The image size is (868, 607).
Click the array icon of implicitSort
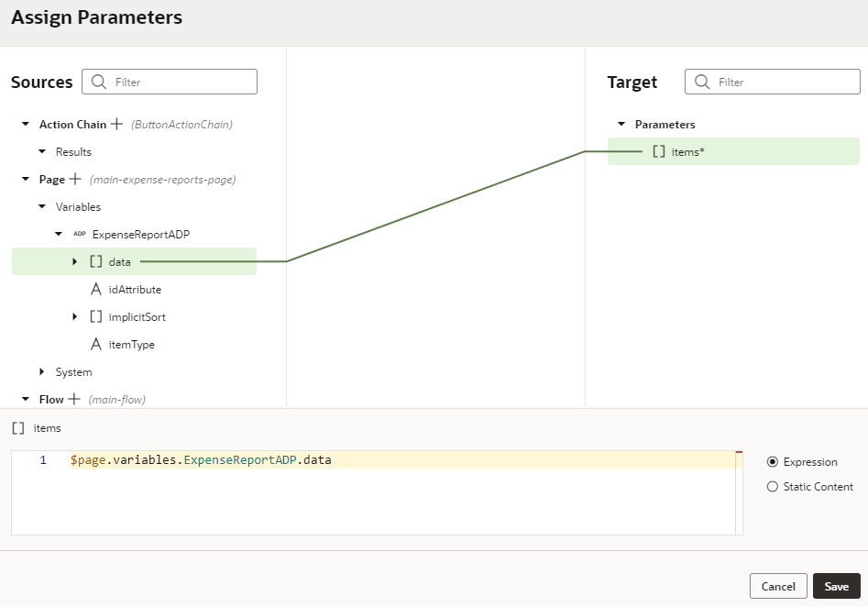click(95, 316)
